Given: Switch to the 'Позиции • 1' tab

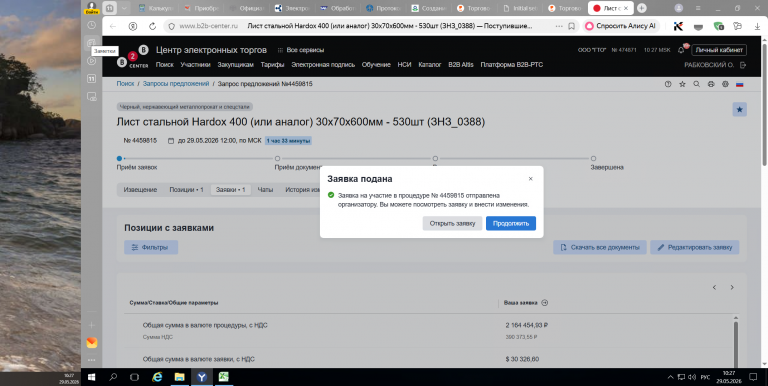Looking at the screenshot, I should [186, 190].
